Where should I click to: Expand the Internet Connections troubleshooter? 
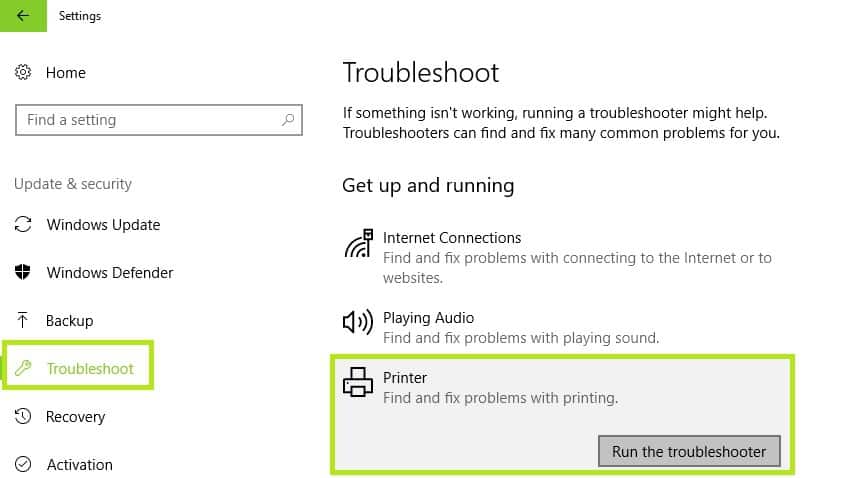[562, 257]
